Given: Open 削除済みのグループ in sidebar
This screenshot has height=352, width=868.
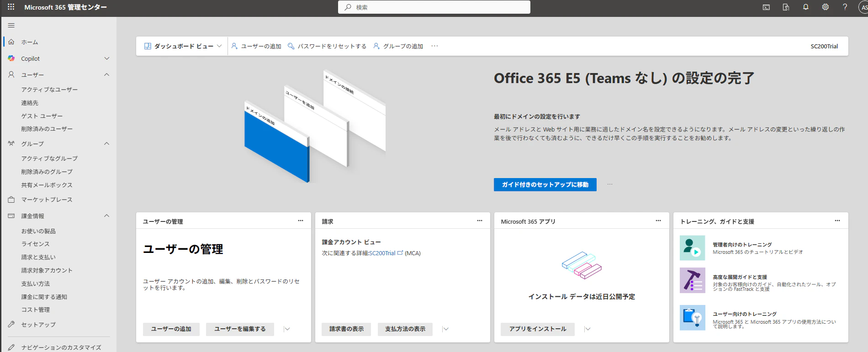Looking at the screenshot, I should tap(47, 172).
